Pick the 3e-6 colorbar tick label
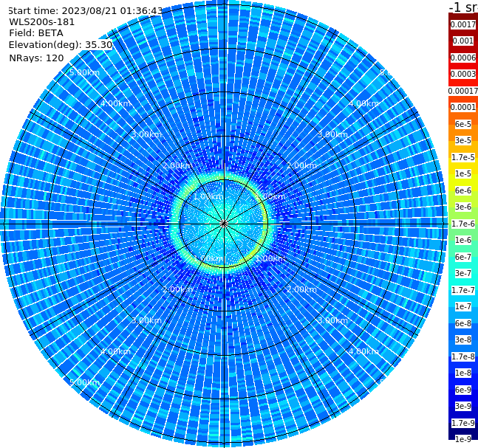478x448 pixels. click(x=463, y=207)
